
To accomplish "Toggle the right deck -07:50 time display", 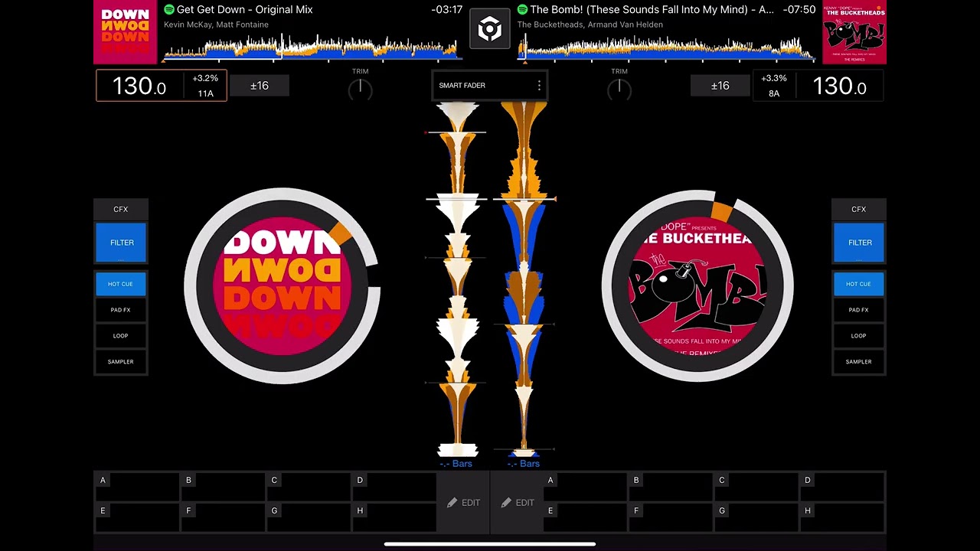I will [800, 9].
